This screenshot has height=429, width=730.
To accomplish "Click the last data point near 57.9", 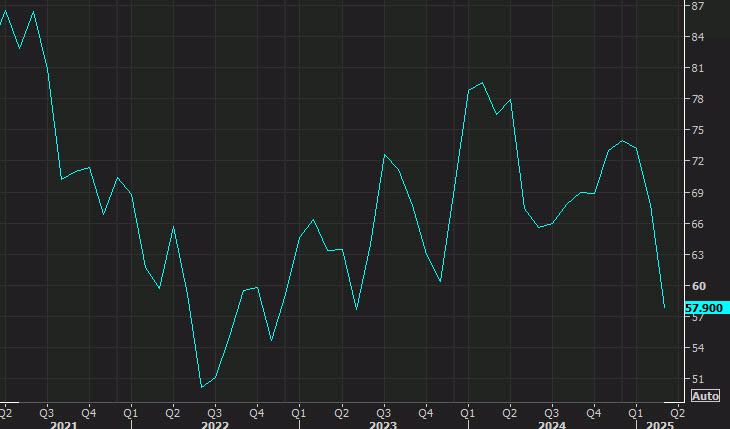I will click(664, 307).
